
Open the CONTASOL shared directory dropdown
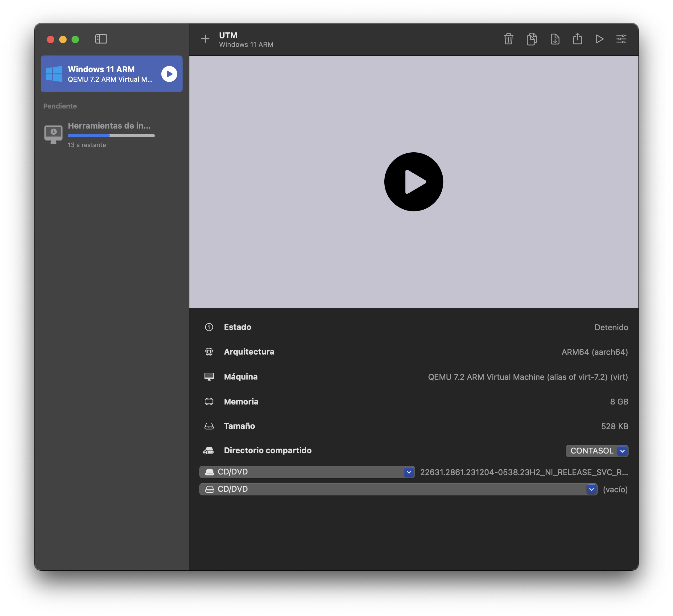pos(597,451)
